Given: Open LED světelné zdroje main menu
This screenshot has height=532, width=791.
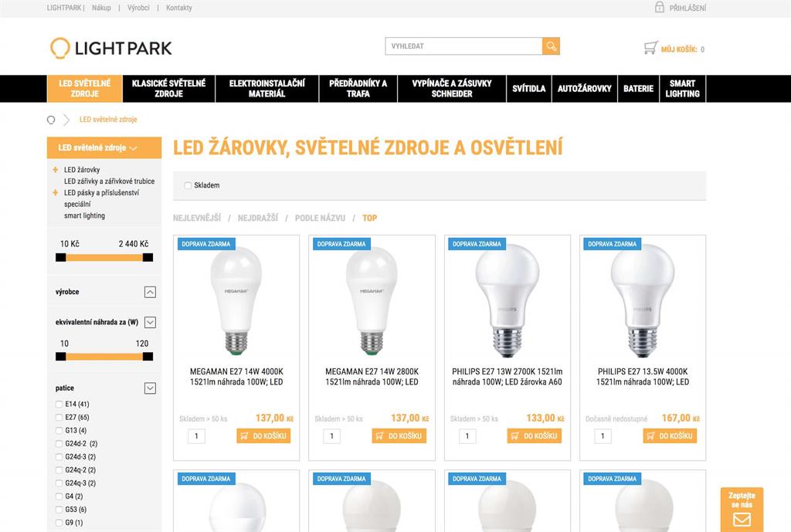Looking at the screenshot, I should click(x=85, y=89).
